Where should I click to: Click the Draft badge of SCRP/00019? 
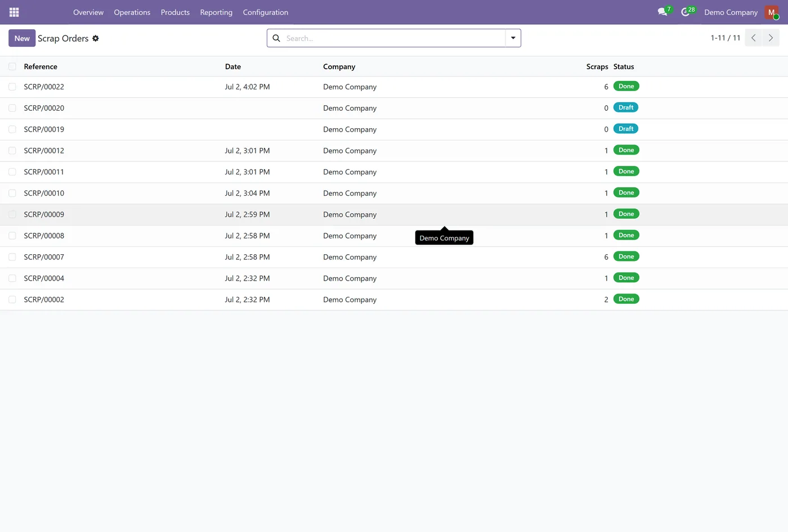(626, 129)
